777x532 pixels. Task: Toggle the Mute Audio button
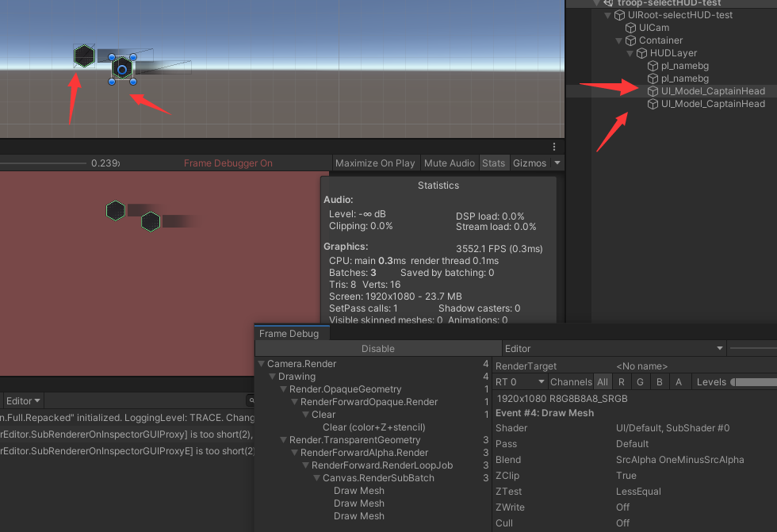[x=450, y=163]
